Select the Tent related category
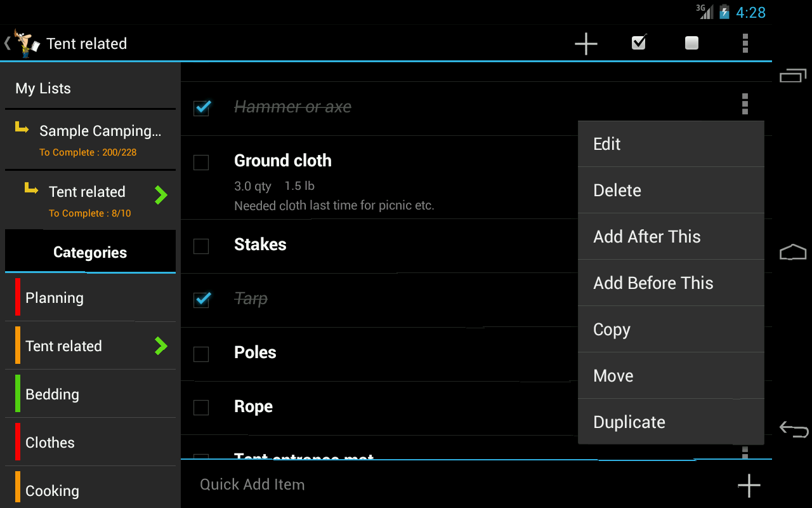The width and height of the screenshot is (812, 508). point(90,346)
